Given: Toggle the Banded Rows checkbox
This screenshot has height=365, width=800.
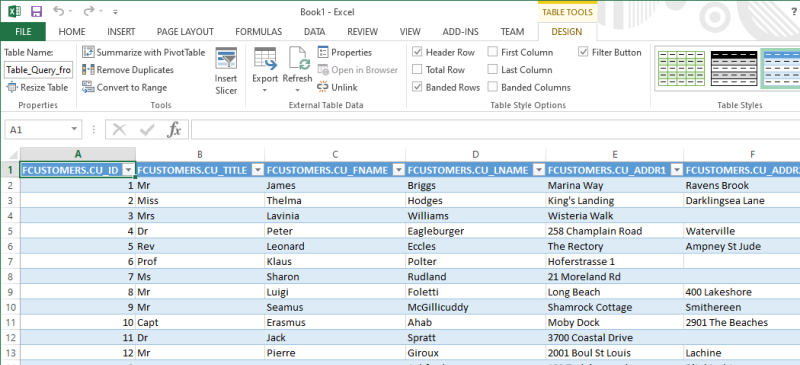Looking at the screenshot, I should click(x=417, y=87).
